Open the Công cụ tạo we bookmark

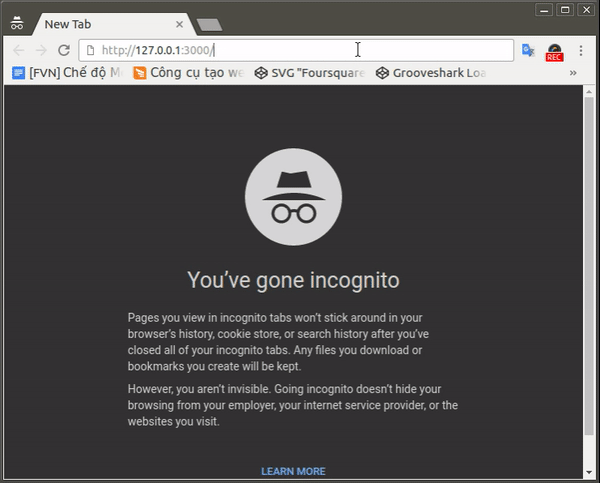pos(188,73)
